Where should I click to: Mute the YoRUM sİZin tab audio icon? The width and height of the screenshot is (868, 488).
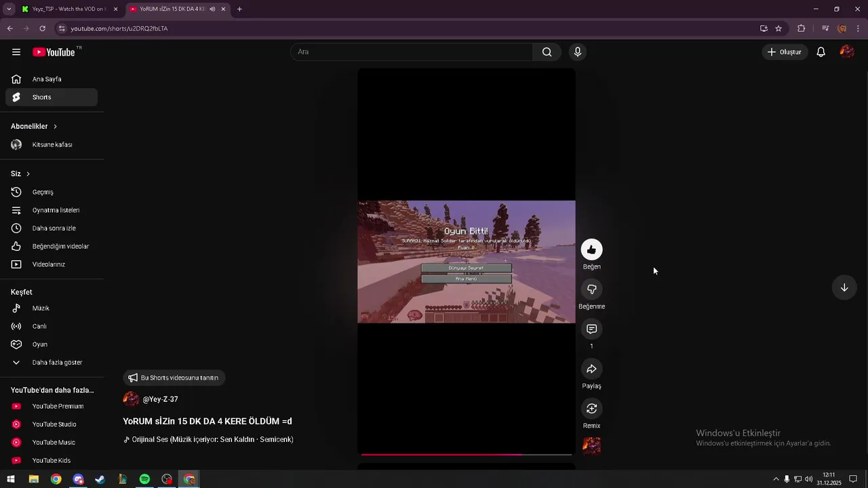coord(212,9)
